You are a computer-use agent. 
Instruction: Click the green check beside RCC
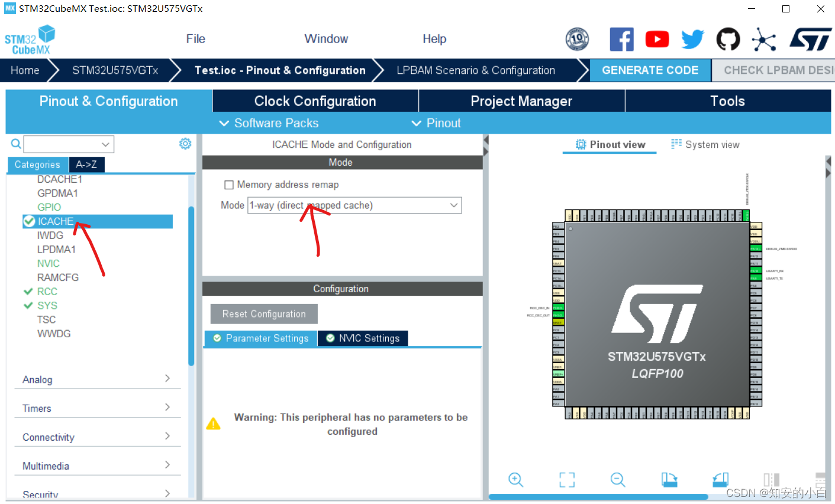(28, 292)
